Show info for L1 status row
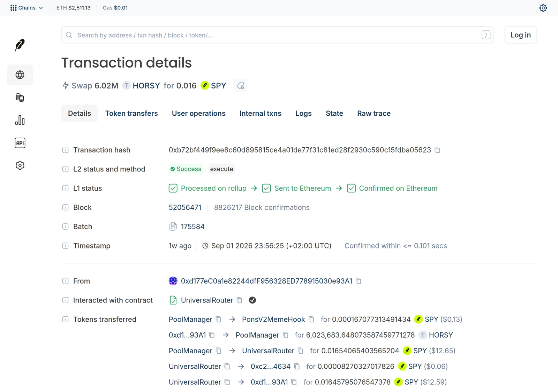Viewport: 558px width, 392px height. (65, 188)
